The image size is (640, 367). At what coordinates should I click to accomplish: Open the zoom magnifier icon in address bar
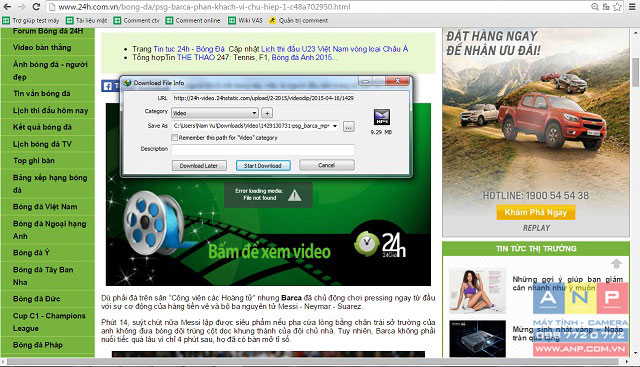pos(595,7)
